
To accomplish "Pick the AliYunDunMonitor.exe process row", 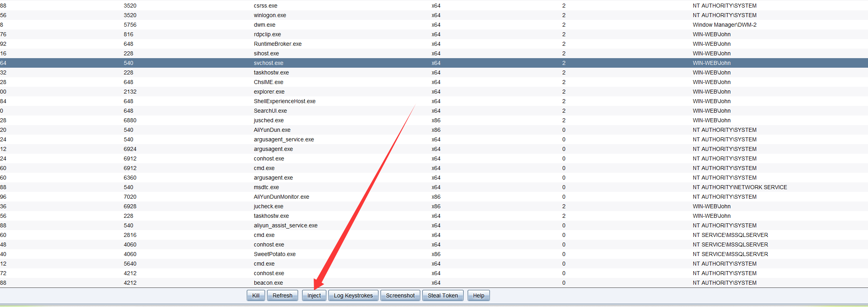I will tap(281, 197).
